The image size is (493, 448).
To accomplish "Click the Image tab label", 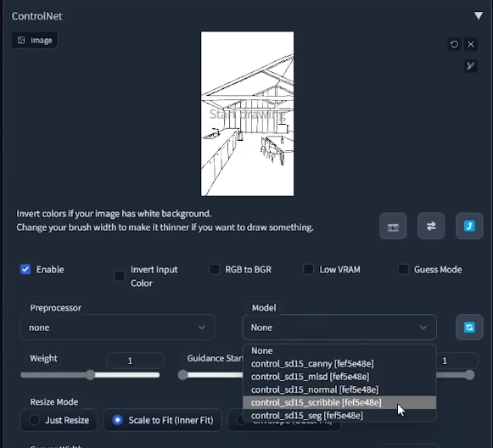I will (35, 40).
